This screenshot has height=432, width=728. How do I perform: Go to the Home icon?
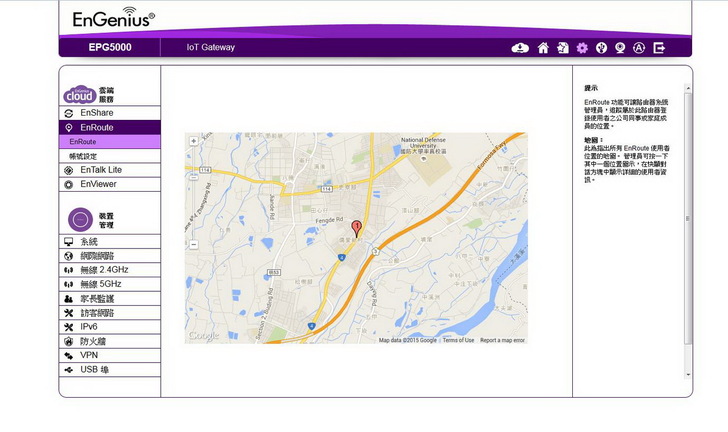pyautogui.click(x=543, y=47)
